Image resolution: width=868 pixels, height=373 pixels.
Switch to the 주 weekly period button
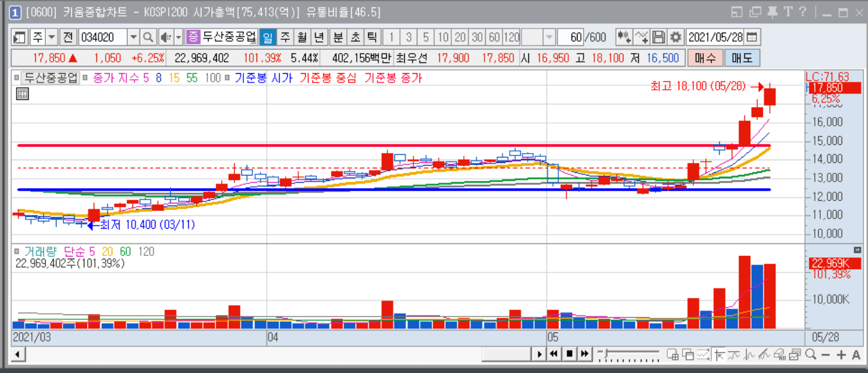pyautogui.click(x=285, y=37)
